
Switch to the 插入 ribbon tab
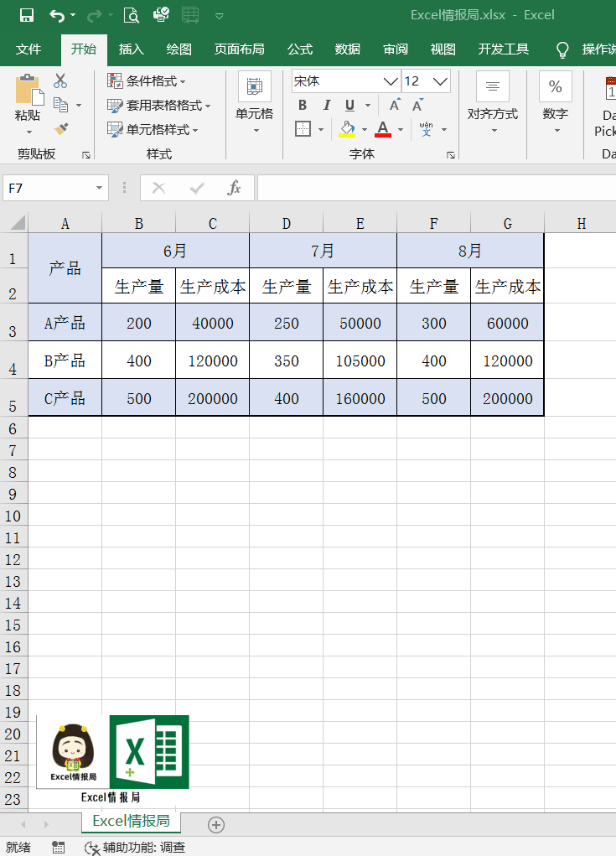132,49
